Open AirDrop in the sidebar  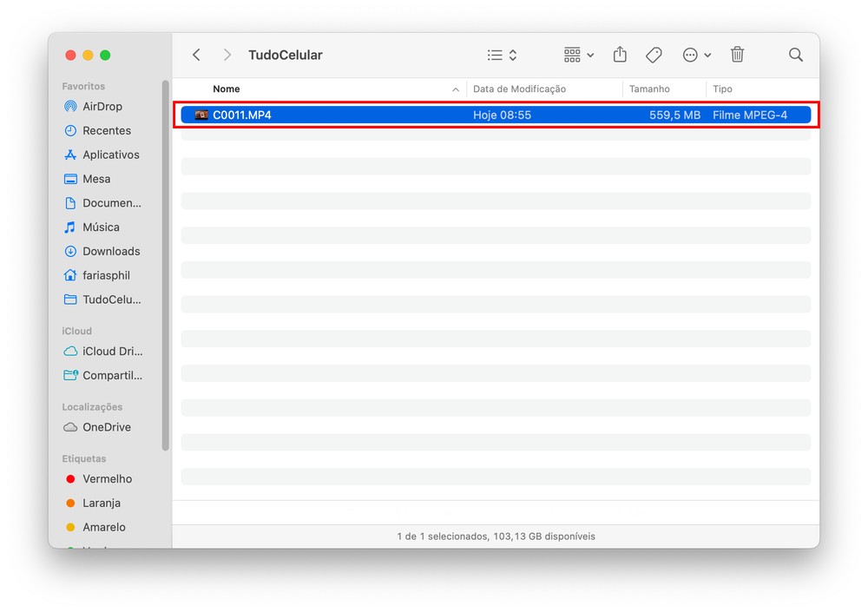pyautogui.click(x=102, y=106)
